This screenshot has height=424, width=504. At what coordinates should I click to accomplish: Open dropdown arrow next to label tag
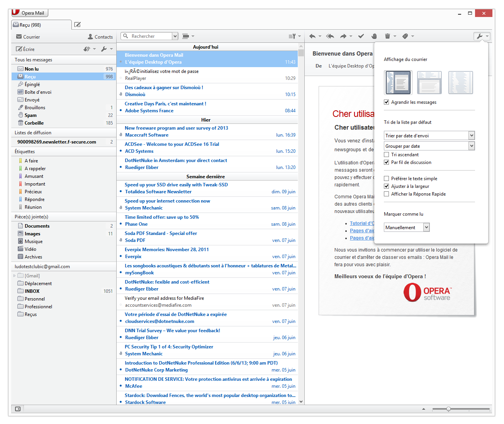click(x=412, y=36)
